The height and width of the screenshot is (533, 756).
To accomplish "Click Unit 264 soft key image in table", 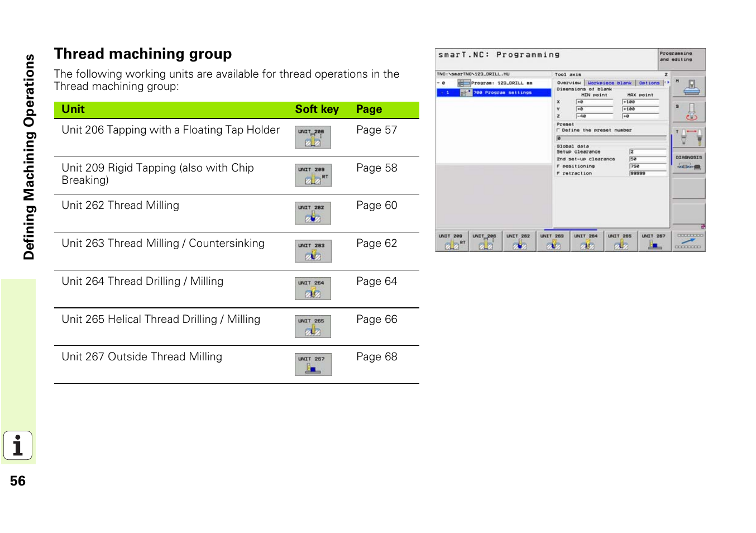I will pos(313,288).
